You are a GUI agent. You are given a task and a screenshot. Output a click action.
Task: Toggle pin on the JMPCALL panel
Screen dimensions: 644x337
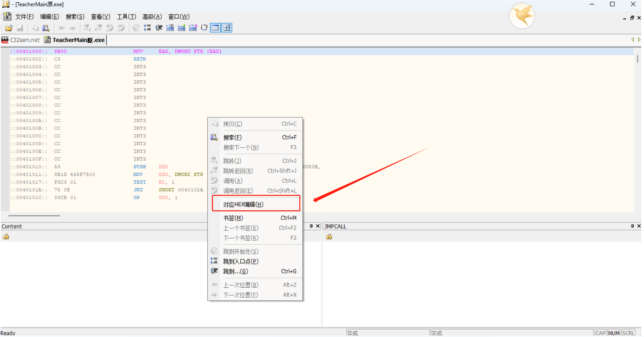(x=632, y=226)
